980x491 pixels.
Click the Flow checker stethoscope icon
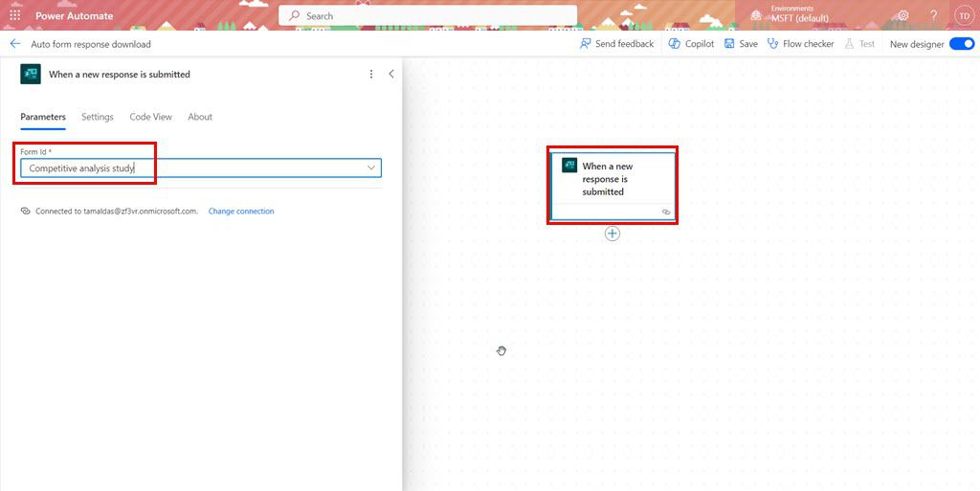(773, 44)
